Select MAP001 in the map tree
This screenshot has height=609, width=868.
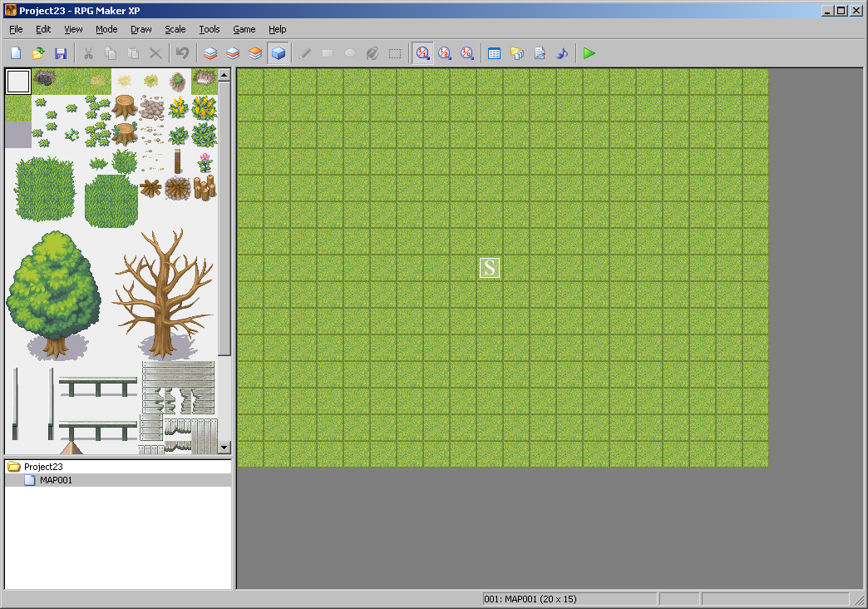point(56,480)
